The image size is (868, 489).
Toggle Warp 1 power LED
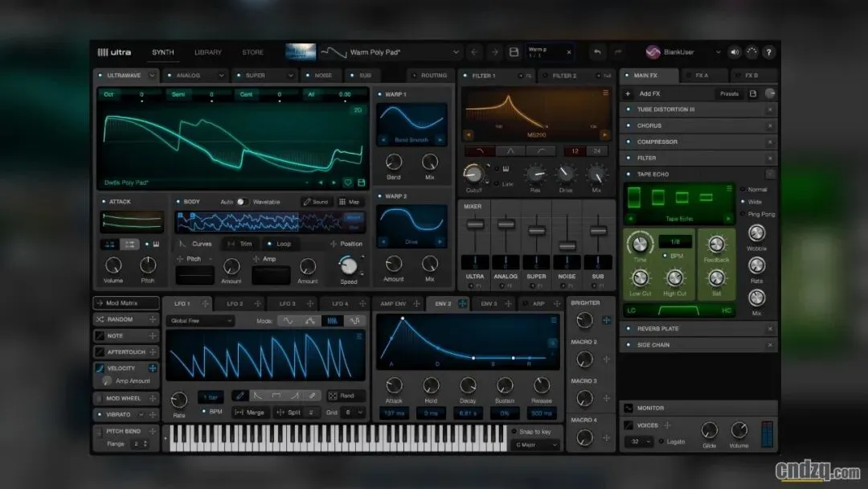[379, 94]
